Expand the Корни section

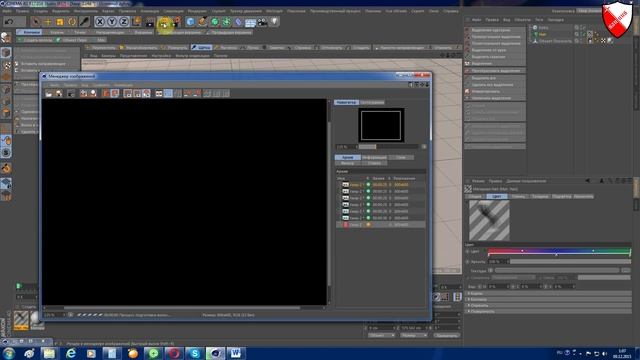549,293
